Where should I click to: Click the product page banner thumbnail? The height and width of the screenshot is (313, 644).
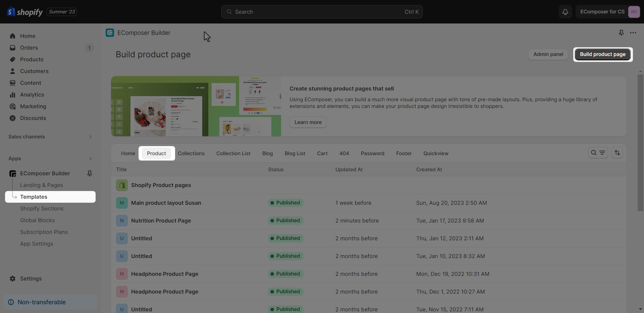[x=196, y=106]
